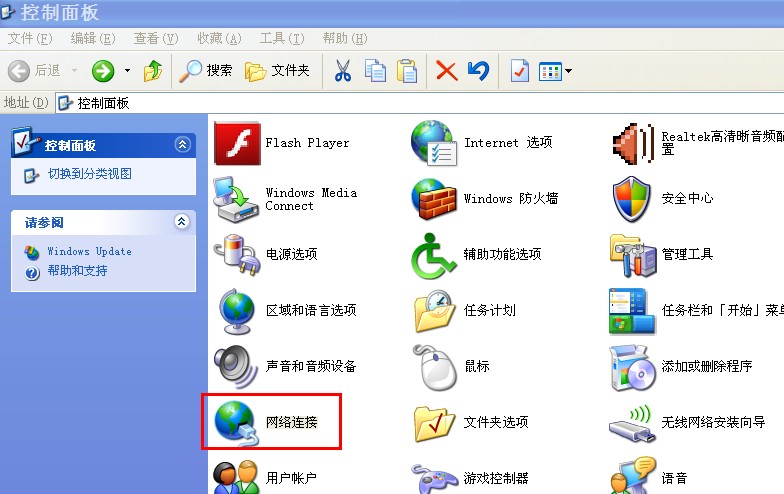The width and height of the screenshot is (784, 494).
Task: Select the 文件夹选项 text label
Action: 496,422
